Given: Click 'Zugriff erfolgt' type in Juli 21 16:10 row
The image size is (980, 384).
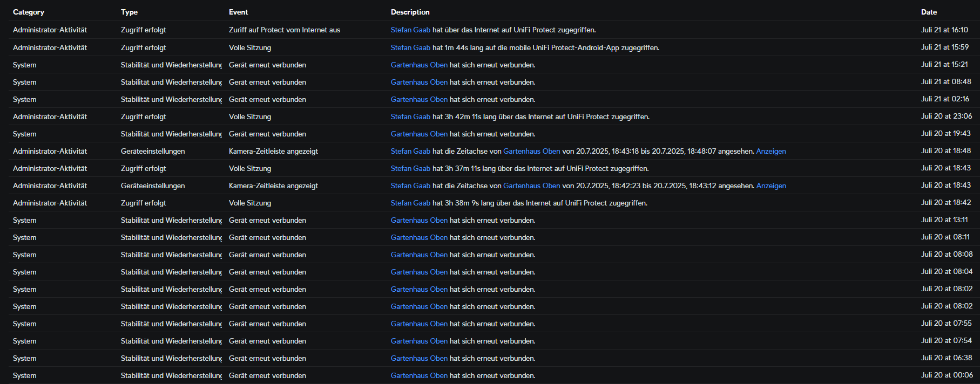Looking at the screenshot, I should [144, 30].
